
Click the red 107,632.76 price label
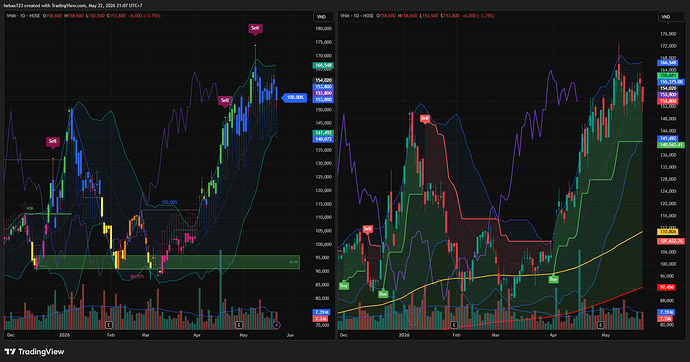(x=671, y=241)
